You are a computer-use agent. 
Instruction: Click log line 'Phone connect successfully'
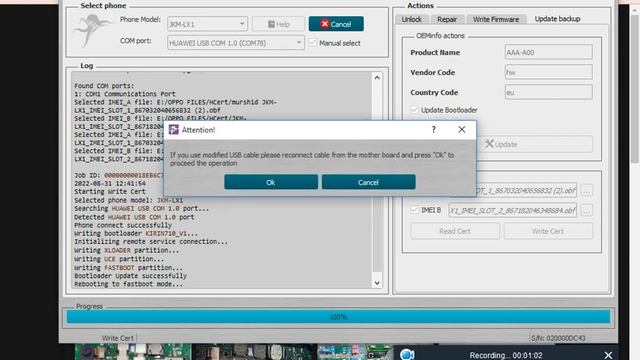coord(123,225)
